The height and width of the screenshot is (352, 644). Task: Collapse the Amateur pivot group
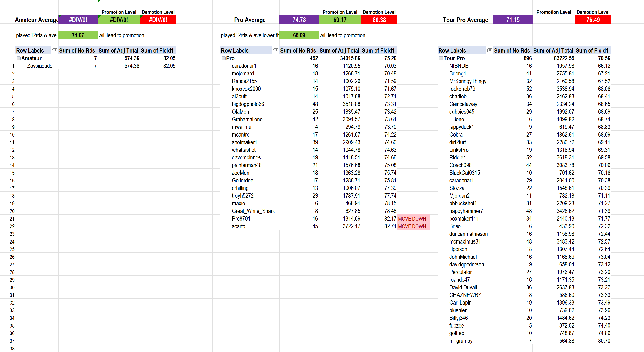pyautogui.click(x=18, y=58)
